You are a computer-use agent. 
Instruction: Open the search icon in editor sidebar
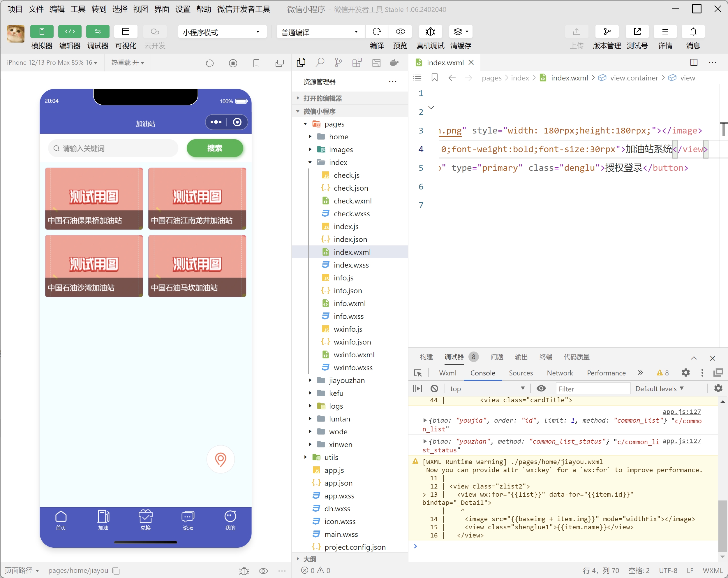click(x=320, y=62)
